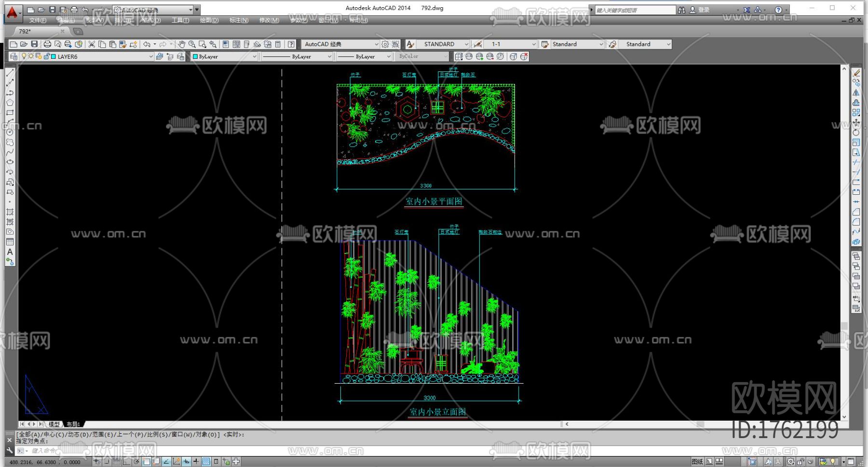This screenshot has width=868, height=467.
Task: Select the Text tool 'A' in Draw toolbar
Action: (x=10, y=252)
